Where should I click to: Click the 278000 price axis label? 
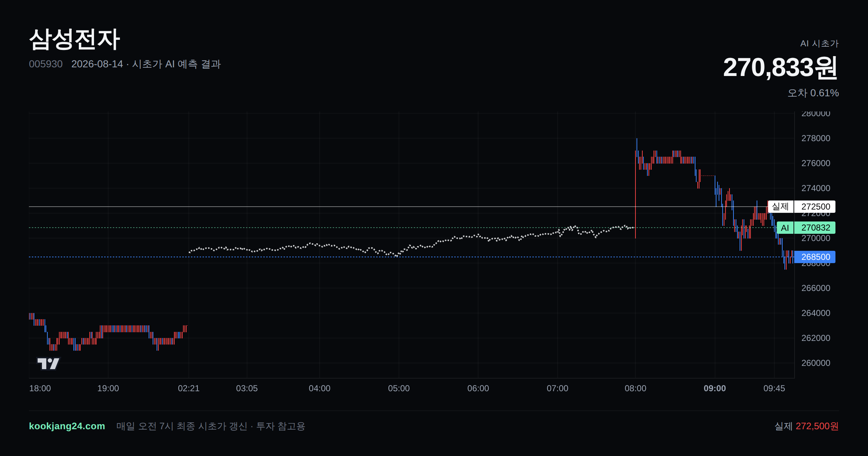(x=816, y=138)
